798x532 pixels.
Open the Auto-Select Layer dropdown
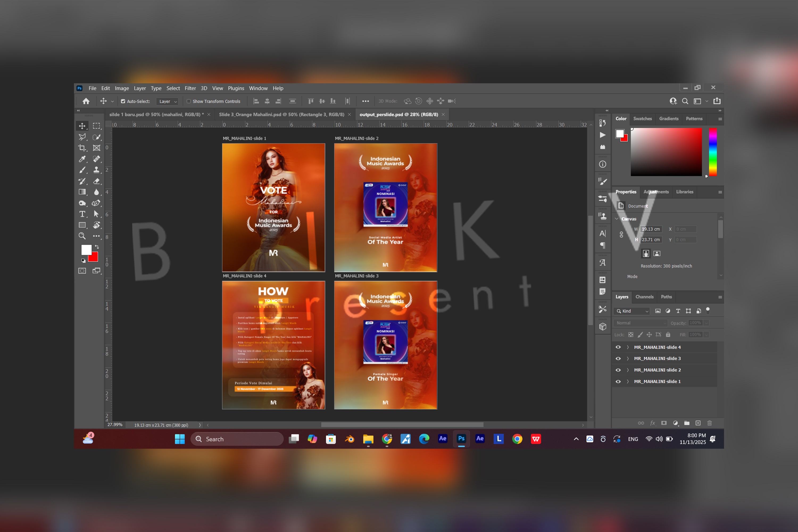tap(168, 101)
